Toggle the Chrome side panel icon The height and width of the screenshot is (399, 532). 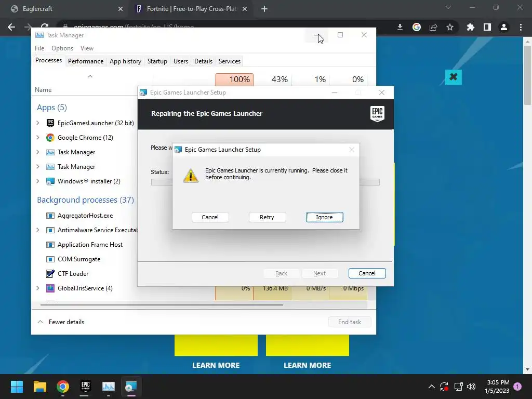[x=487, y=27]
